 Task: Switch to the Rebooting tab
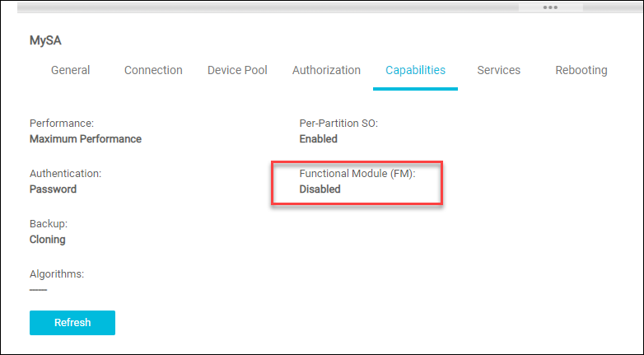(581, 70)
